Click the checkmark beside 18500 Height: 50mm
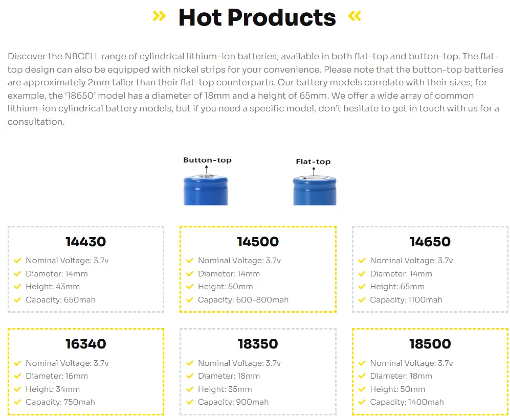 click(x=362, y=389)
